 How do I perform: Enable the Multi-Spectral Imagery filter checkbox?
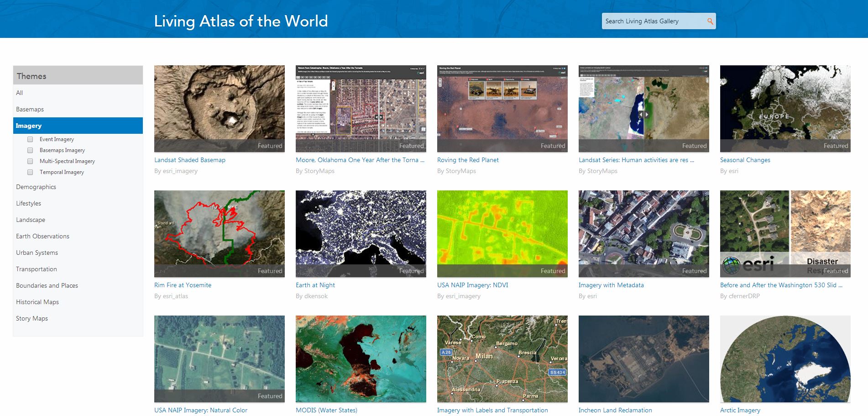[x=30, y=161]
